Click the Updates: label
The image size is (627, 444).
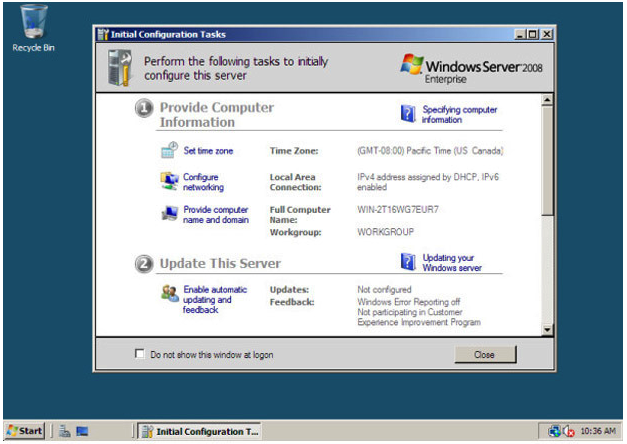[289, 290]
